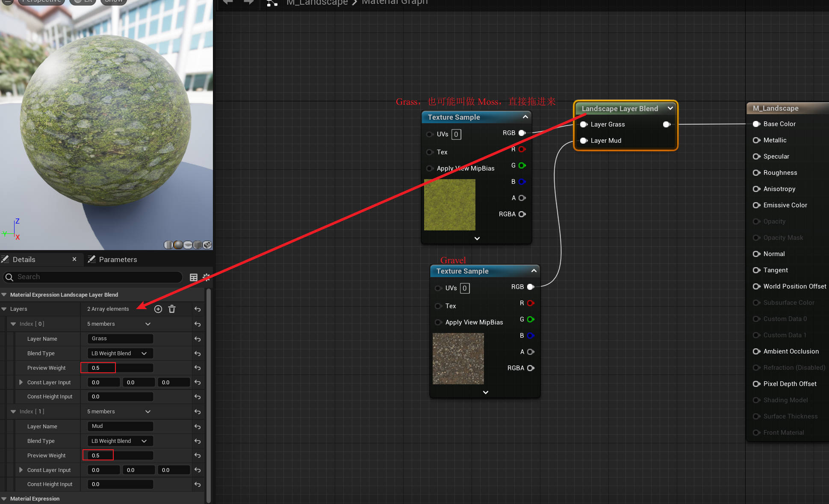Add a new Layers array element
The height and width of the screenshot is (504, 829).
click(158, 309)
